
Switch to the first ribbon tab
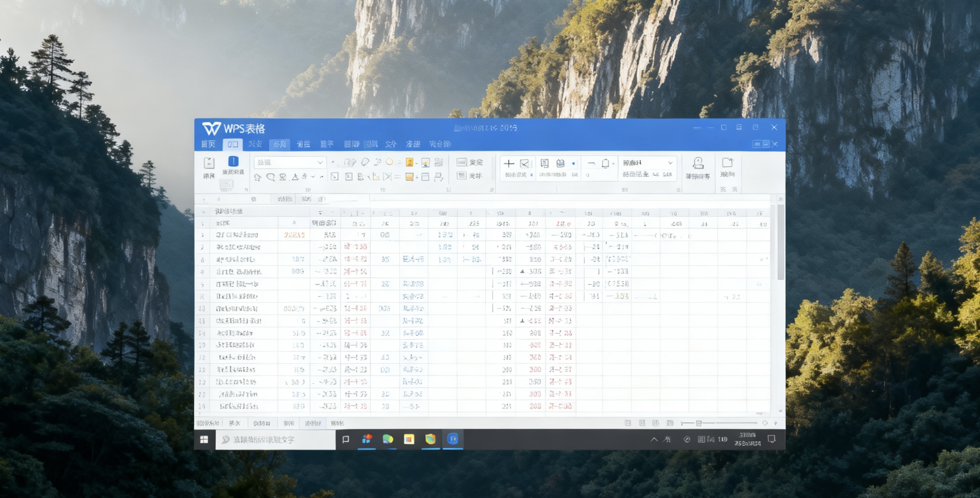click(x=209, y=144)
